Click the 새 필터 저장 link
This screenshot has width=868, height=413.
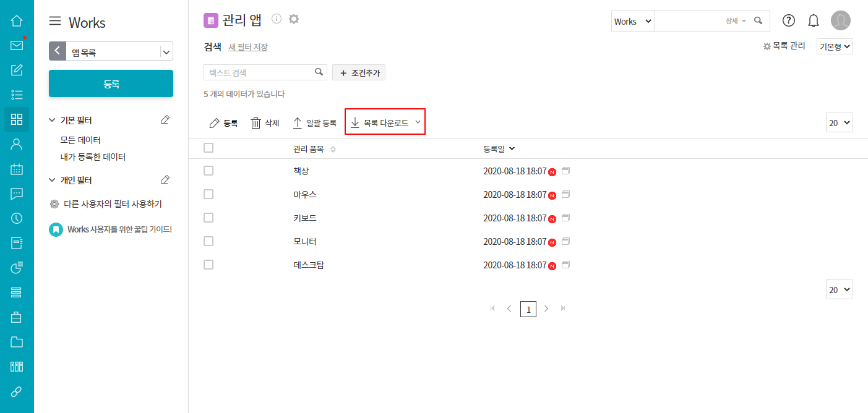pyautogui.click(x=248, y=47)
